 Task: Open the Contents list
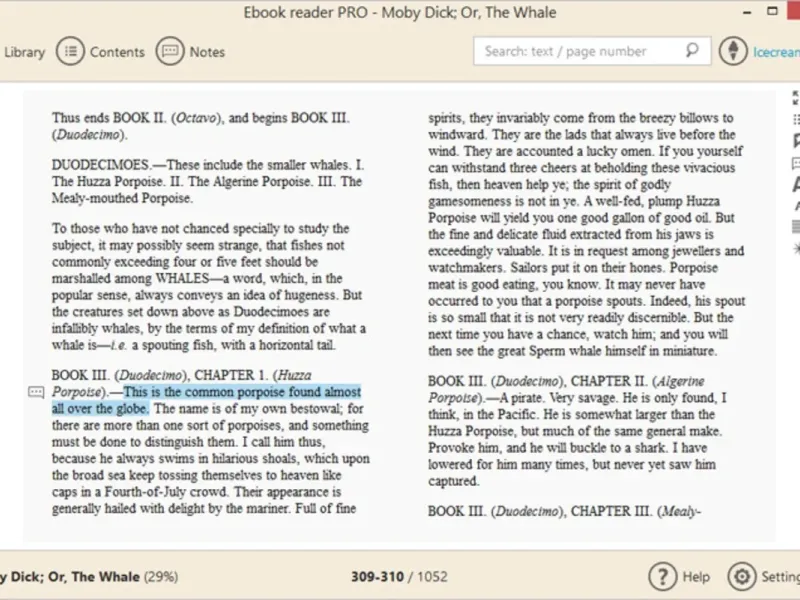point(101,52)
